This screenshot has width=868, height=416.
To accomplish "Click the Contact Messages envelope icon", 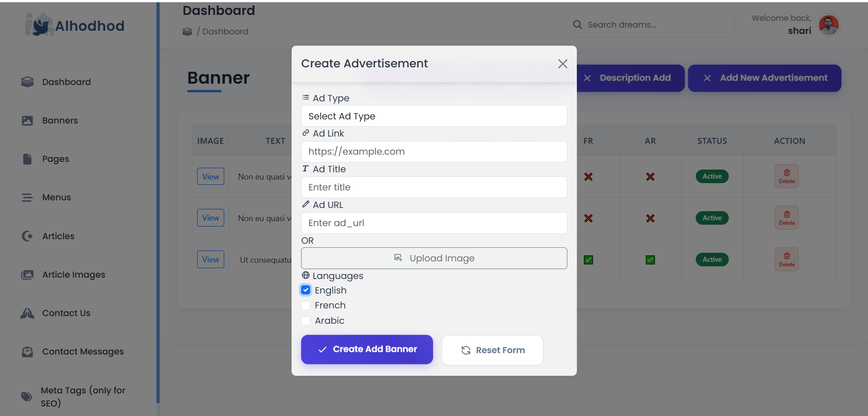I will click(x=27, y=352).
